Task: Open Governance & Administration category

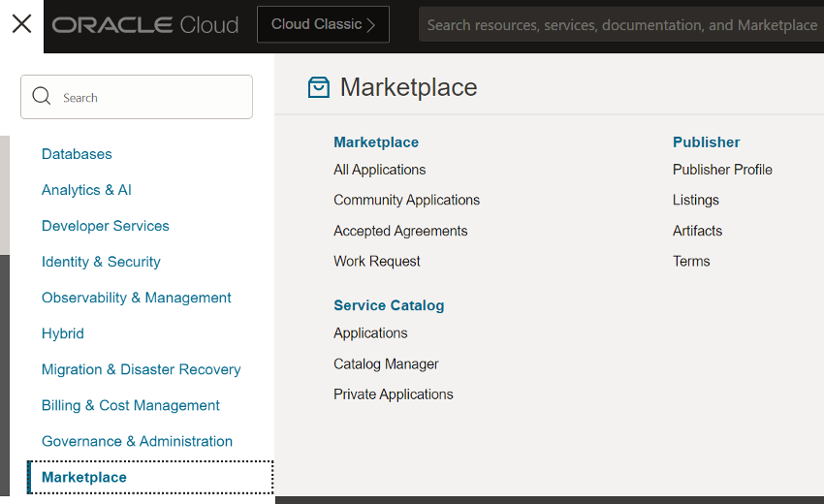Action: coord(137,441)
